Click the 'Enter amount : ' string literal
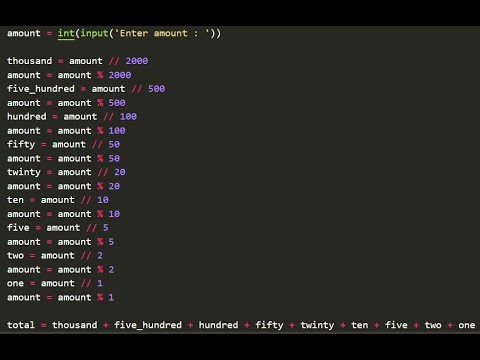Image resolution: width=480 pixels, height=360 pixels. pos(162,33)
